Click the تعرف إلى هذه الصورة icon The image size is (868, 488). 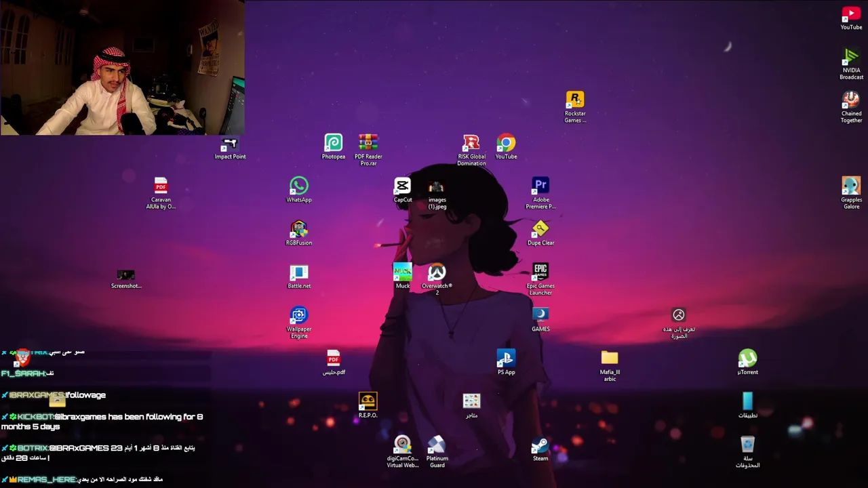tap(679, 323)
